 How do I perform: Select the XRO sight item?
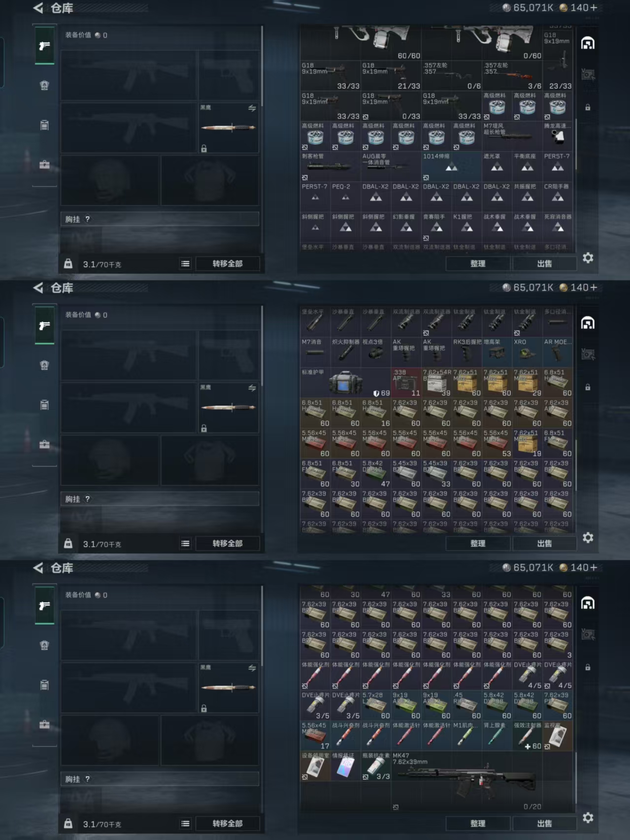pos(527,352)
